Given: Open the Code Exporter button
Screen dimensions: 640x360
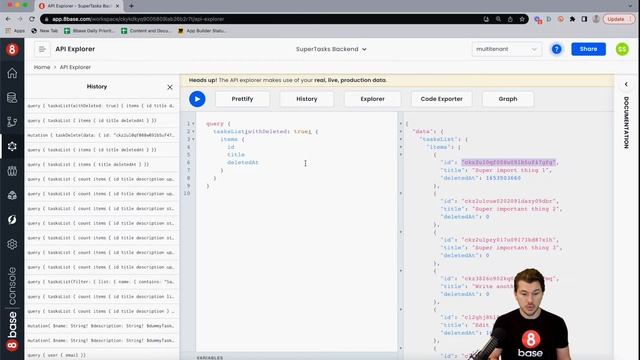Looking at the screenshot, I should click(x=442, y=99).
